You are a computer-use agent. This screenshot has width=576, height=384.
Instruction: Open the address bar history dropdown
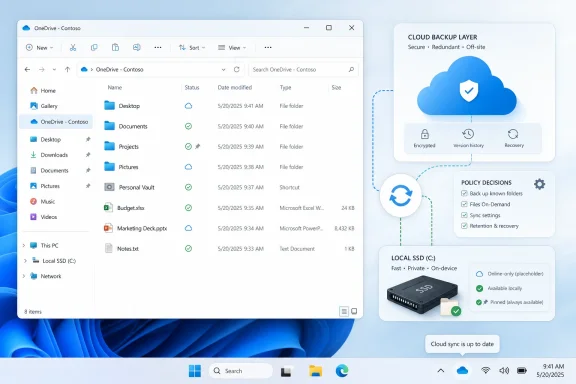[223, 69]
